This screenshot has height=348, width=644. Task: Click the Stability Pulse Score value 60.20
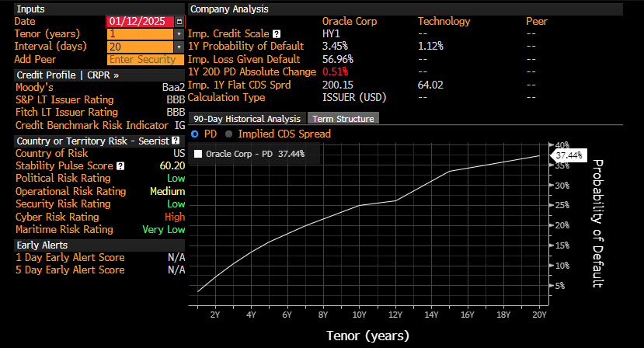172,166
